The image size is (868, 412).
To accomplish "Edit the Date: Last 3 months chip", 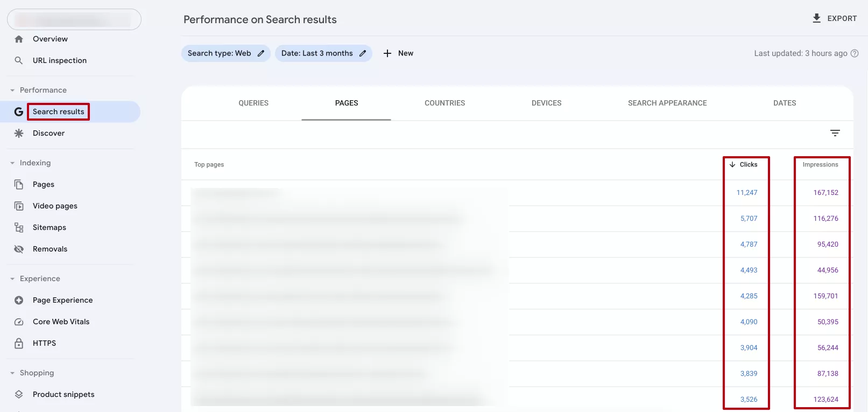I will pyautogui.click(x=323, y=53).
